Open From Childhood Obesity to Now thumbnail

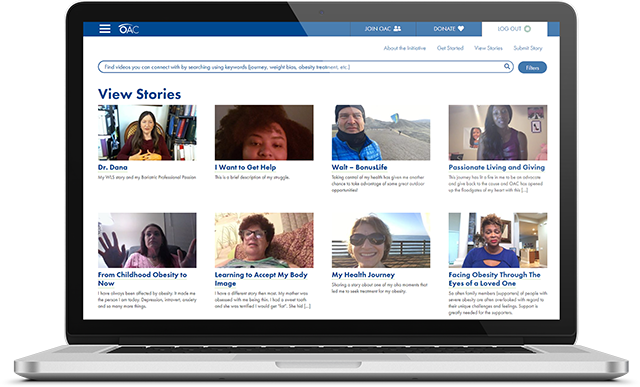click(147, 240)
